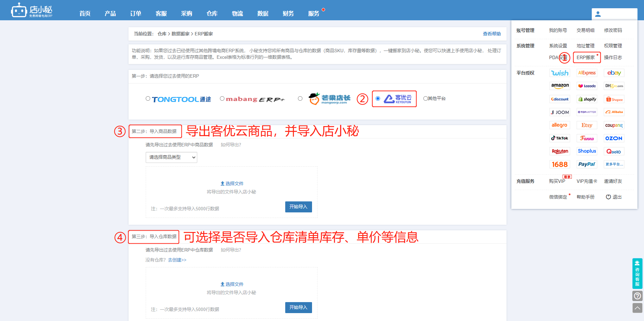Select 芒果店长 ERP radio button
The width and height of the screenshot is (644, 321).
click(300, 99)
